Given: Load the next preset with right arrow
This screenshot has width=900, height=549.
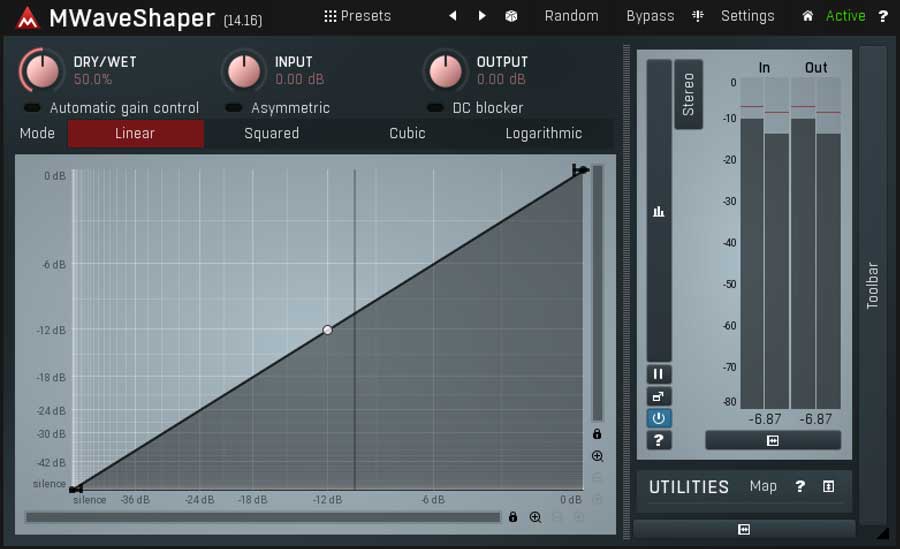Looking at the screenshot, I should tap(482, 16).
